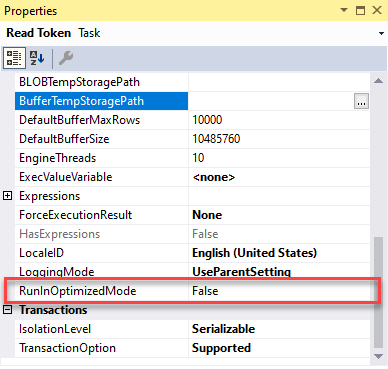Click the scroll down arrow

[378, 356]
